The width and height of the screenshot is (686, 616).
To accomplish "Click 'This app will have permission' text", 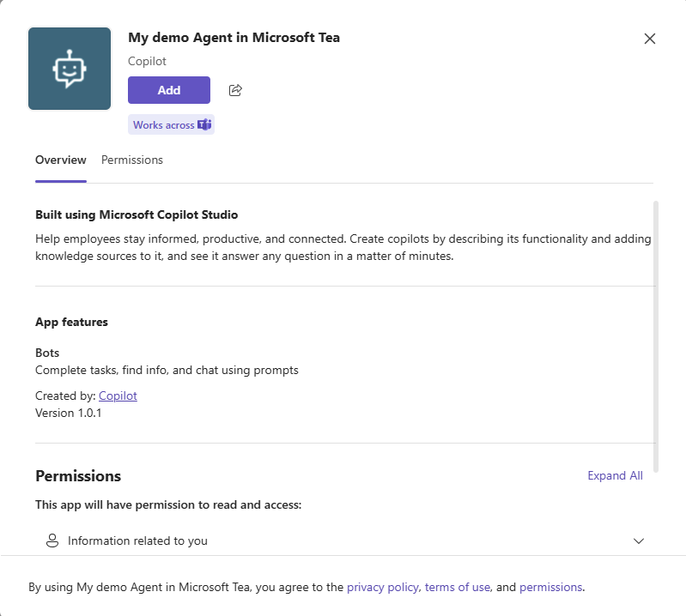I will (168, 505).
